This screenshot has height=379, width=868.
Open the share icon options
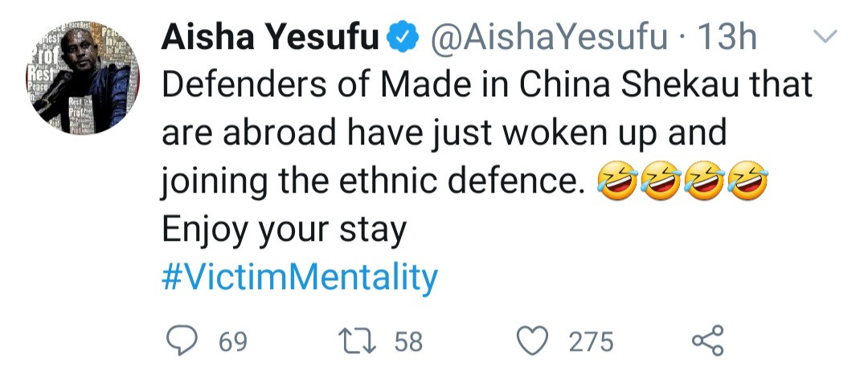click(x=706, y=340)
